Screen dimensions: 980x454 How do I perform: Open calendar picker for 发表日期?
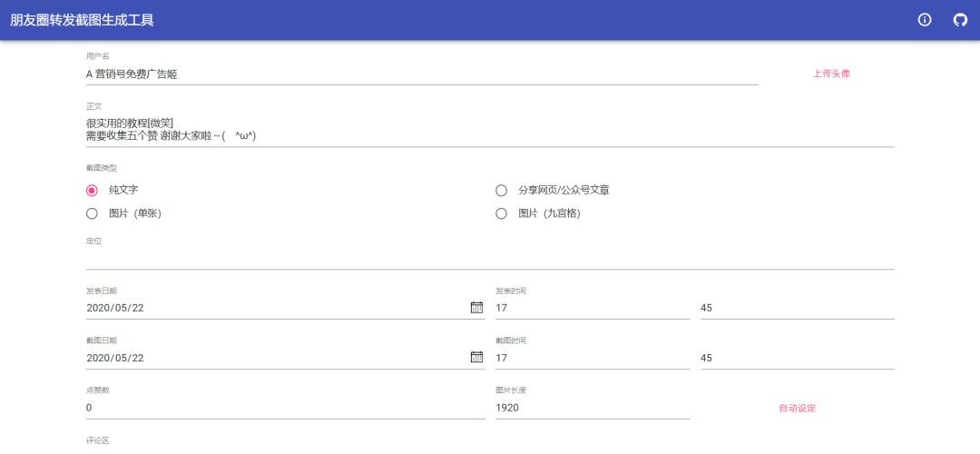(x=476, y=307)
